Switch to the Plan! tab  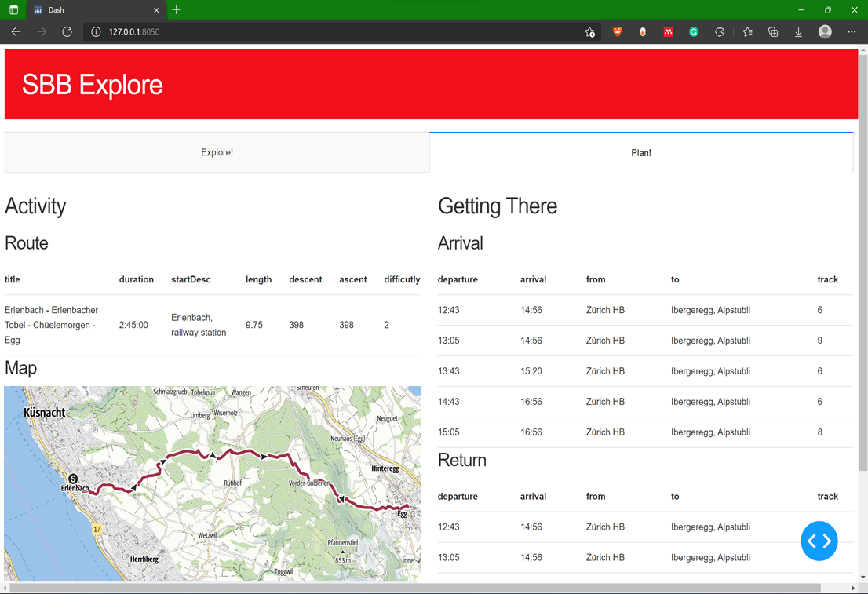(641, 153)
